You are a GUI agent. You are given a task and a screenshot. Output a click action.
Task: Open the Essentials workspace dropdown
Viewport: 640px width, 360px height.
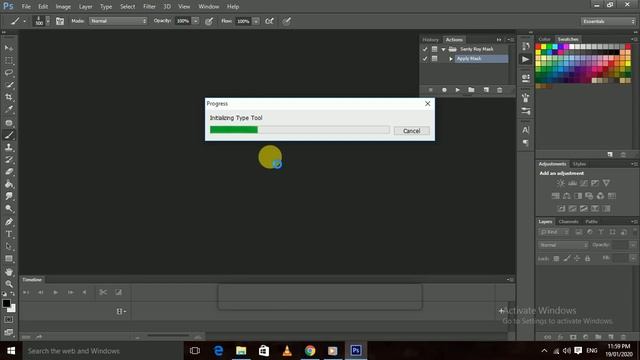pos(608,21)
